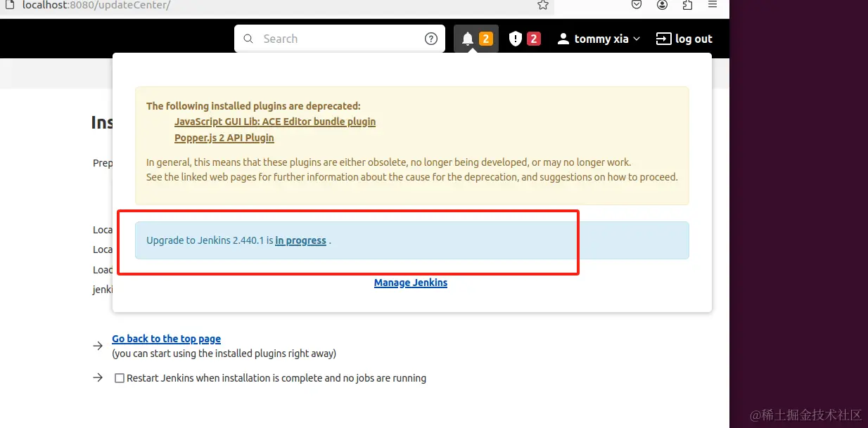Click the Firefox account icon

point(662,5)
